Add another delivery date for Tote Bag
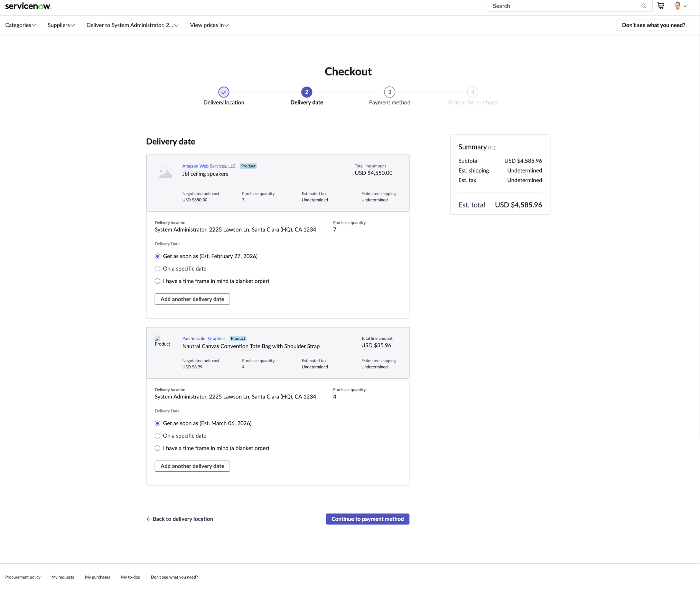Screen dimensions: 700x592 192,466
